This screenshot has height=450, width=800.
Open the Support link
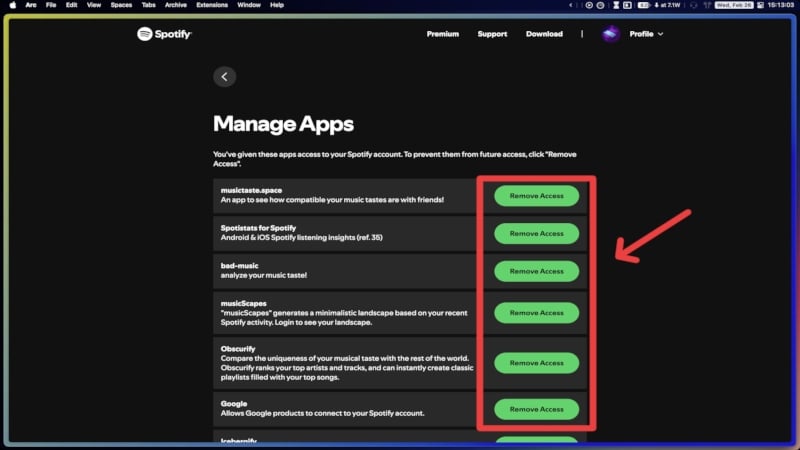[x=492, y=34]
